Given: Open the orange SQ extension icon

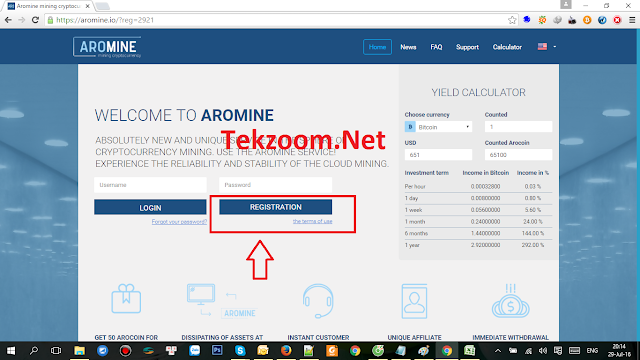Looking at the screenshot, I should (x=542, y=20).
